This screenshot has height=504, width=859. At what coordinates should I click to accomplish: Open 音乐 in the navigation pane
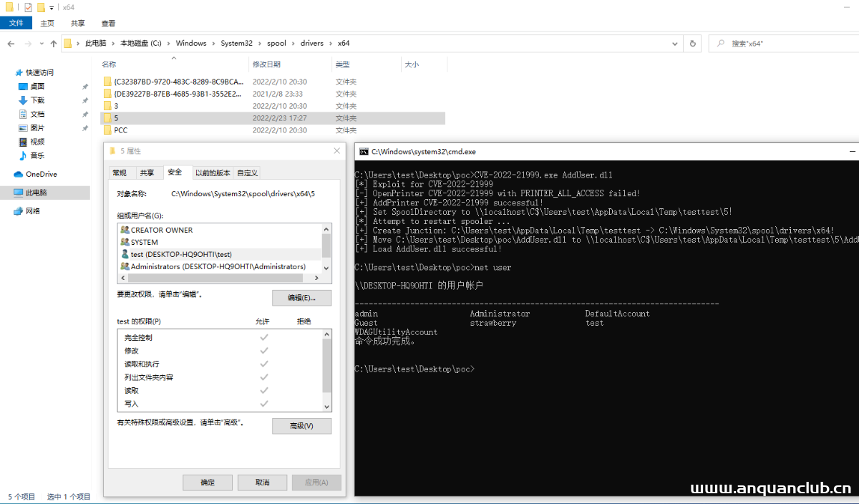(37, 155)
